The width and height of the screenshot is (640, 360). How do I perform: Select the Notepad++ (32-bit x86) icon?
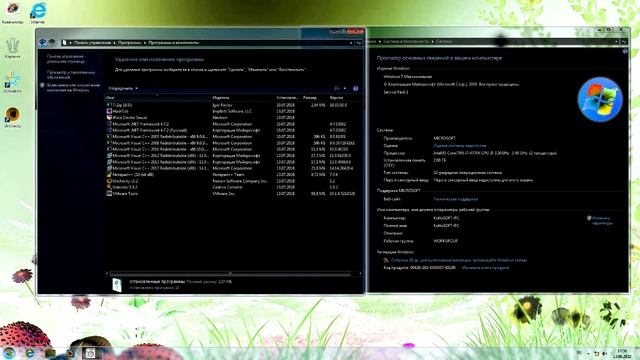109,174
